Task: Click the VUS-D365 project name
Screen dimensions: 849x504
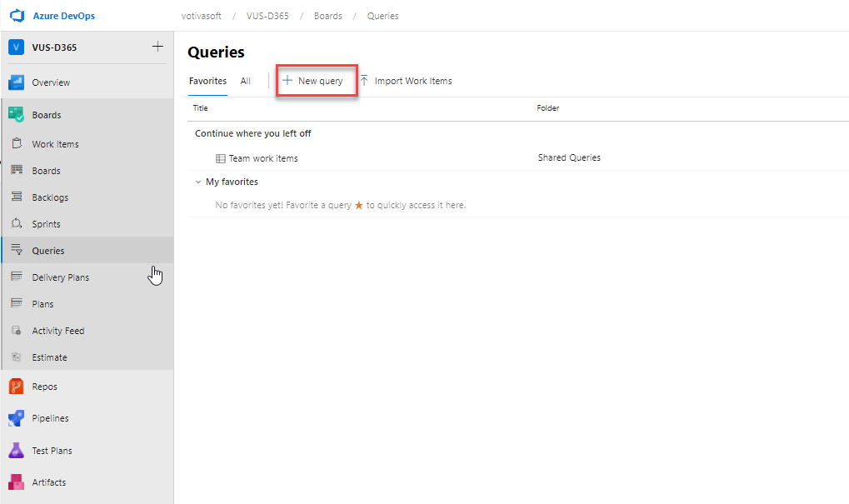Action: coord(54,47)
